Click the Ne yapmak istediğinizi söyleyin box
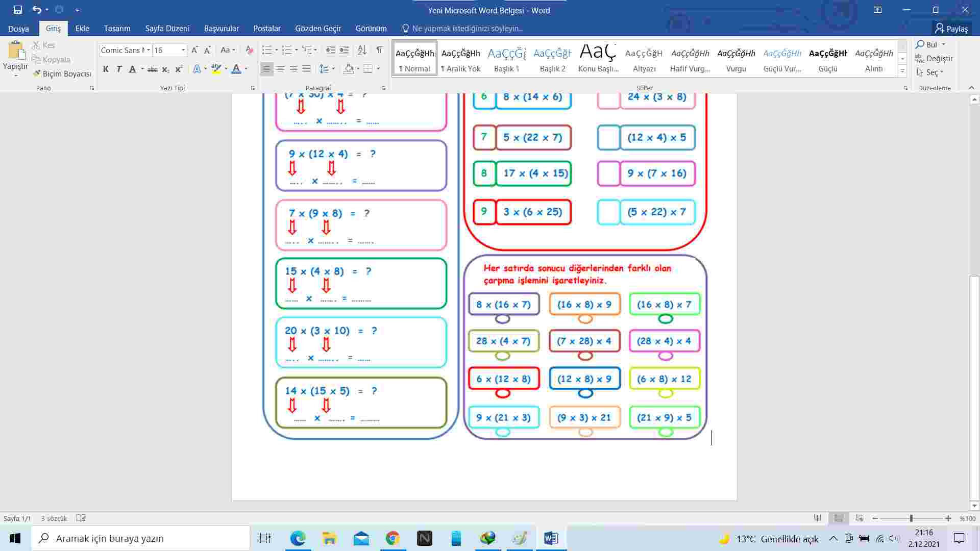Screen dimensions: 980x551 click(x=462, y=29)
